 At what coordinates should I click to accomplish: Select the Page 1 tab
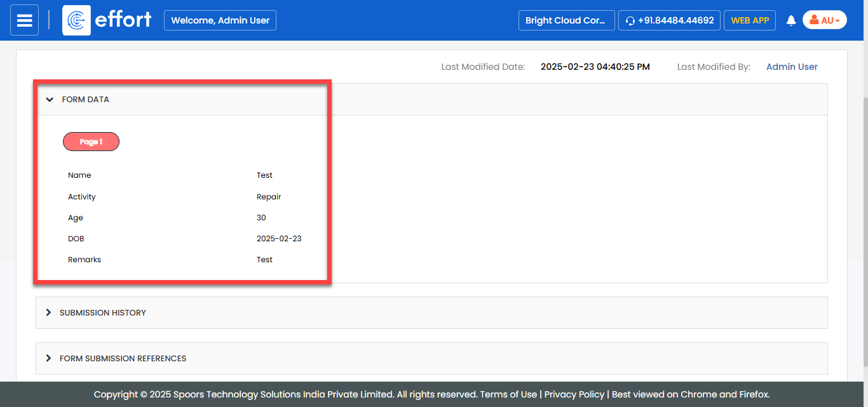point(91,142)
